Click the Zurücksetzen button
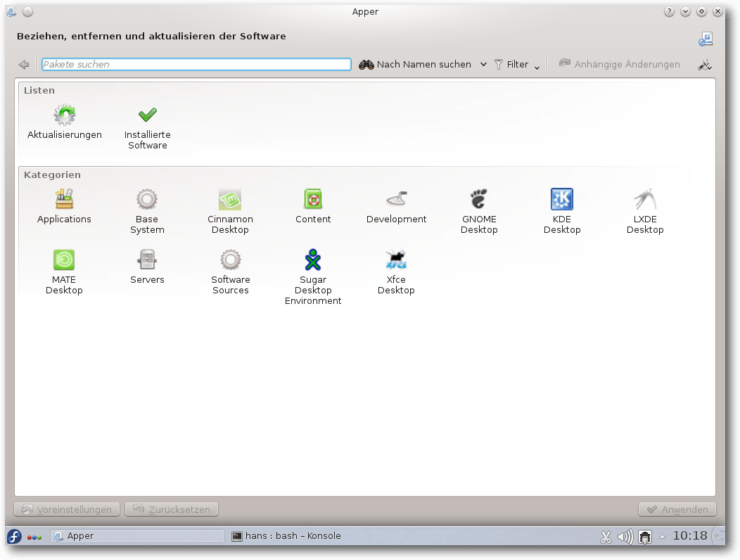The width and height of the screenshot is (740, 560). 172,509
